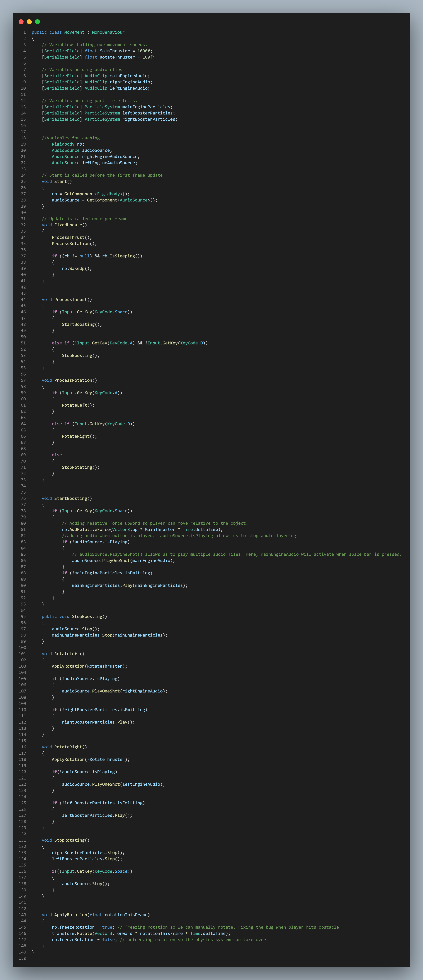This screenshot has height=980, width=423.
Task: Click the 'void RotateLeft()' method header
Action: click(63, 654)
